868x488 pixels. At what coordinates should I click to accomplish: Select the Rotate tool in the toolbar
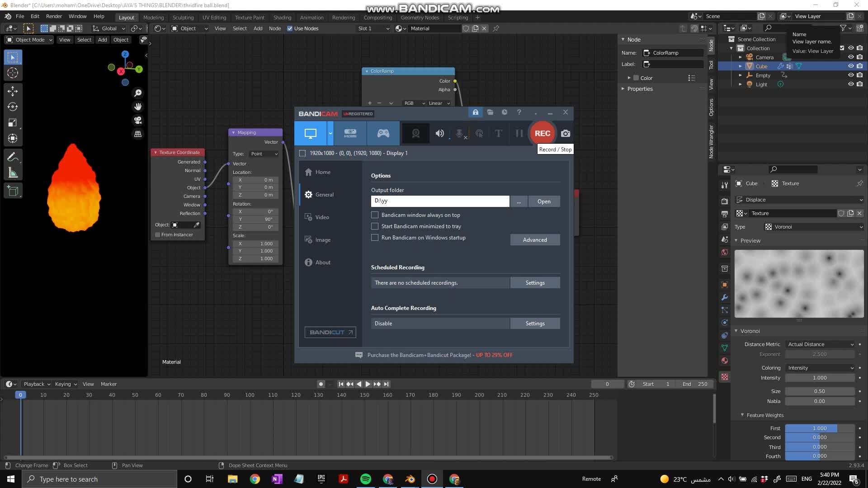point(12,107)
